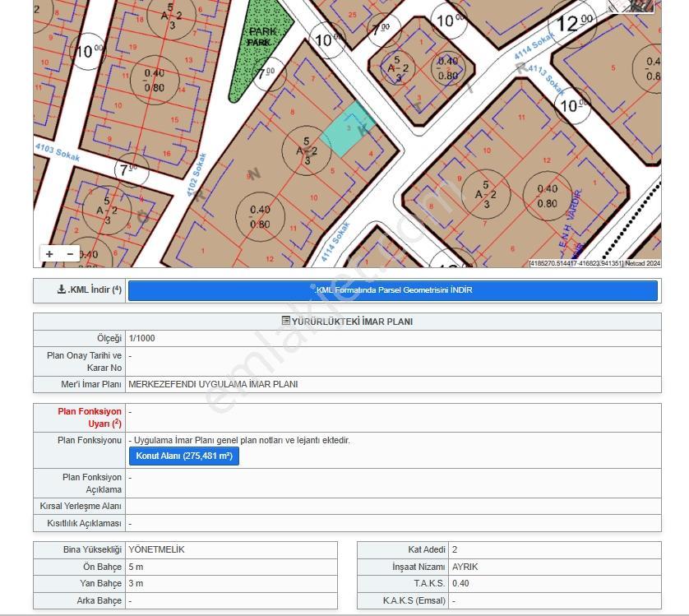This screenshot has width=689, height=616.
Task: Click the Netcad 2024 coordinates text
Action: pyautogui.click(x=595, y=263)
